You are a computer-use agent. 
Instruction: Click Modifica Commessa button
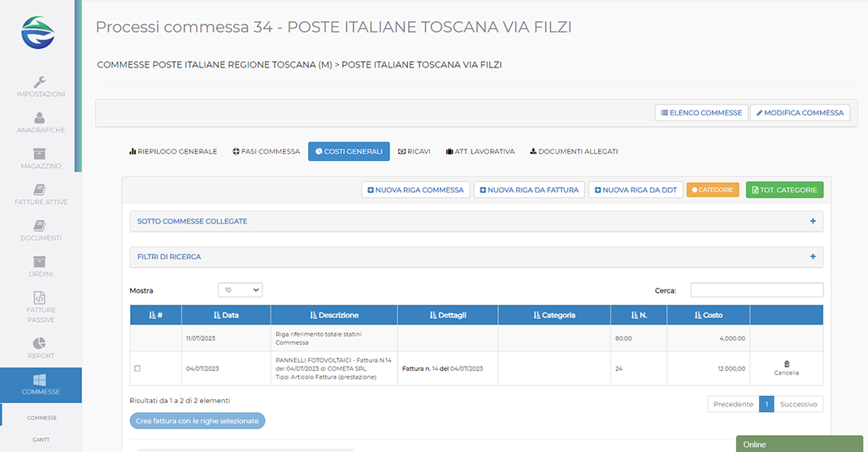[x=800, y=112]
